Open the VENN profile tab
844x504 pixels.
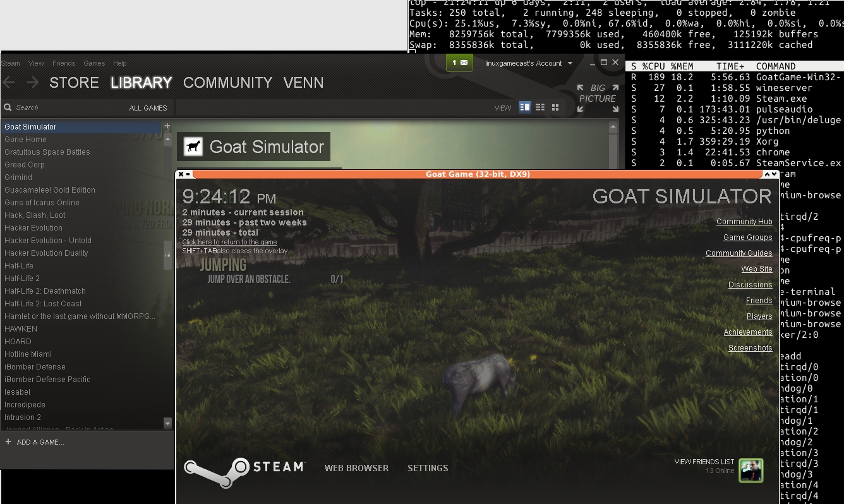pos(304,83)
